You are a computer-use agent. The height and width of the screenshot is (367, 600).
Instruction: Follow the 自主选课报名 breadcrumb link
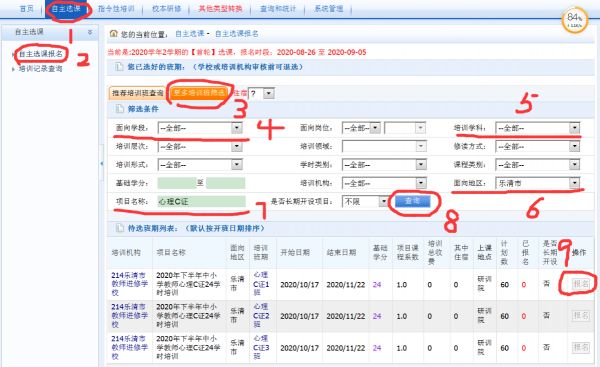(236, 34)
